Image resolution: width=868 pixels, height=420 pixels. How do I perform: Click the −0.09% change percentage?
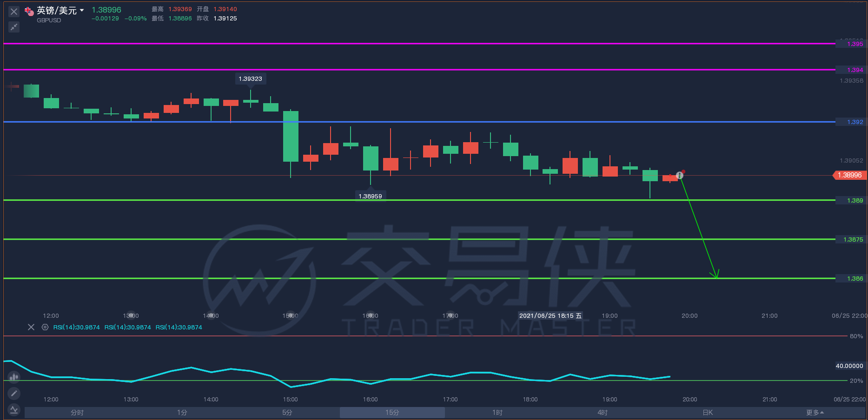tap(136, 19)
